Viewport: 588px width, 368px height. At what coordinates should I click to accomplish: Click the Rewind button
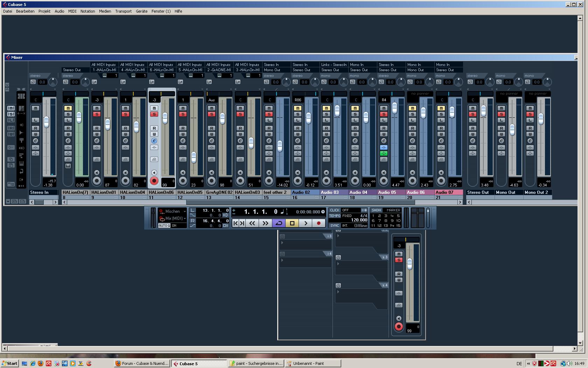pos(252,223)
